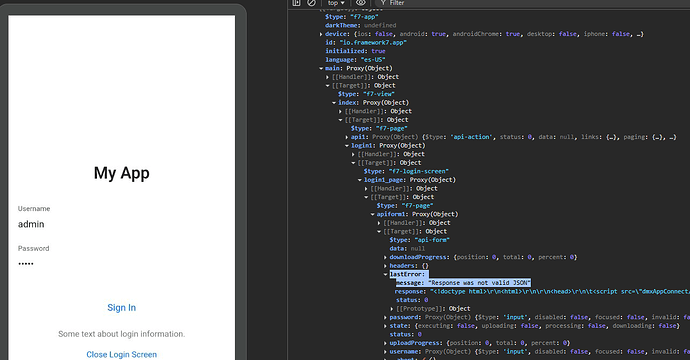Toggle the console sidebar icon
The height and width of the screenshot is (360, 690).
[x=296, y=3]
